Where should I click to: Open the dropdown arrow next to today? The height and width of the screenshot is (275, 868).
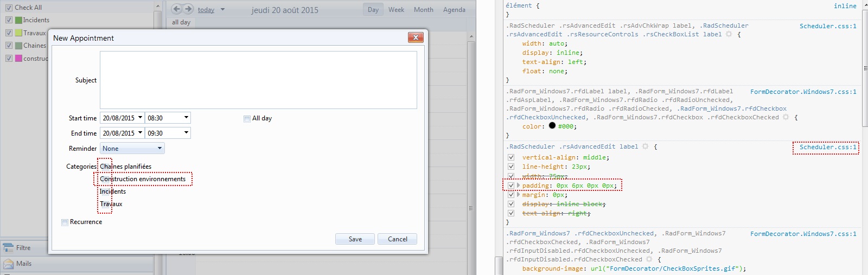point(222,10)
